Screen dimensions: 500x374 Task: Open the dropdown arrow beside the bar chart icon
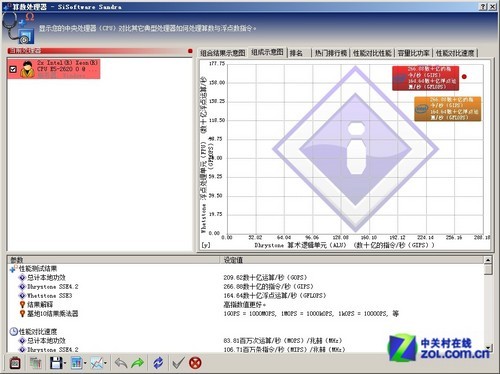click(x=85, y=363)
